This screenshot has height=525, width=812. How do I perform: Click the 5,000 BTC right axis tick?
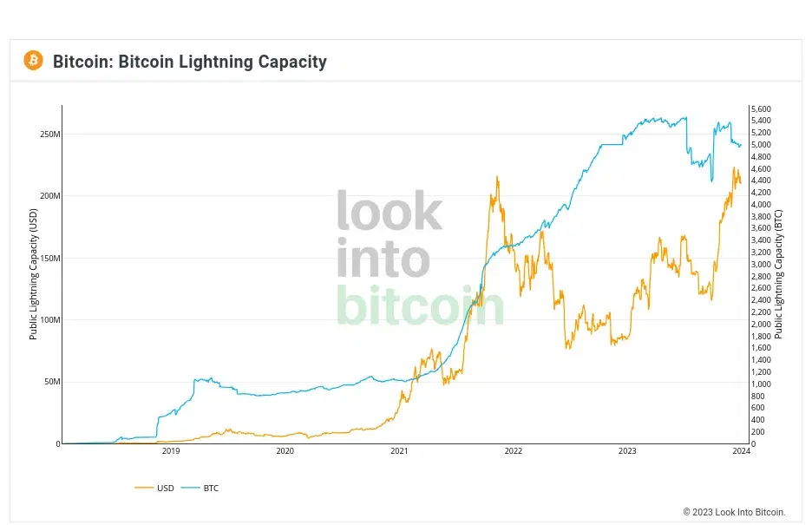coord(762,144)
